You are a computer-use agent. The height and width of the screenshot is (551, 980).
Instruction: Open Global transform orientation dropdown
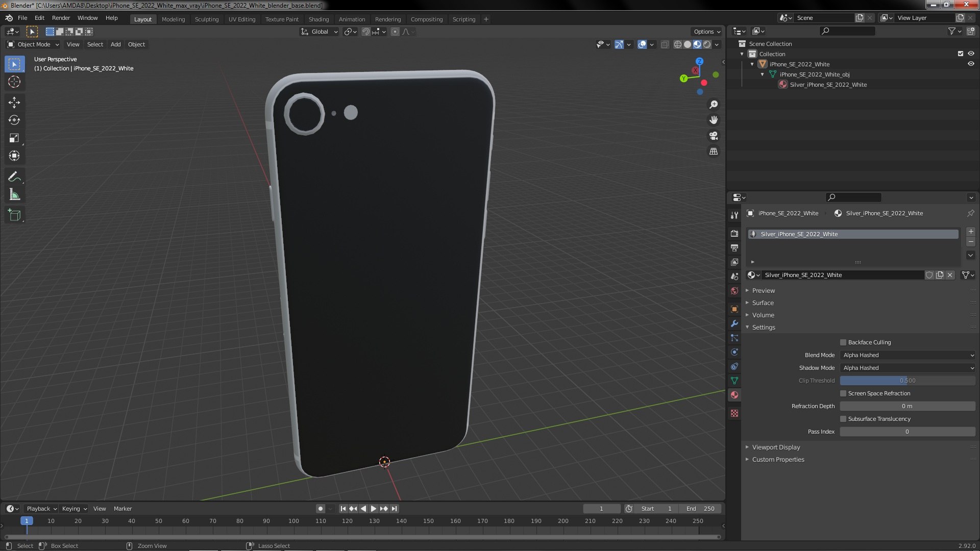click(x=319, y=32)
